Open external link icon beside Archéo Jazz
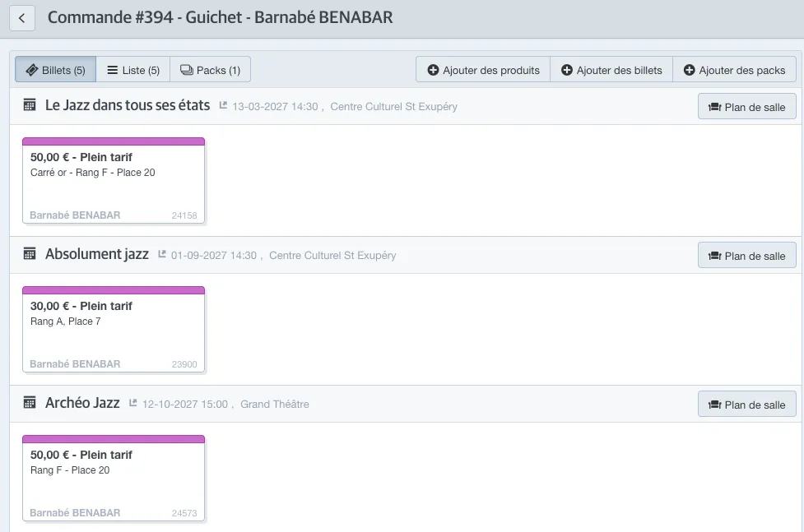804x532 pixels. click(132, 403)
